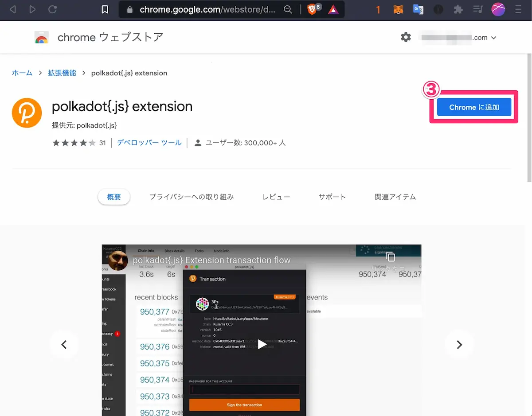The height and width of the screenshot is (416, 532).
Task: Open the 31 star ratings
Action: [79, 143]
